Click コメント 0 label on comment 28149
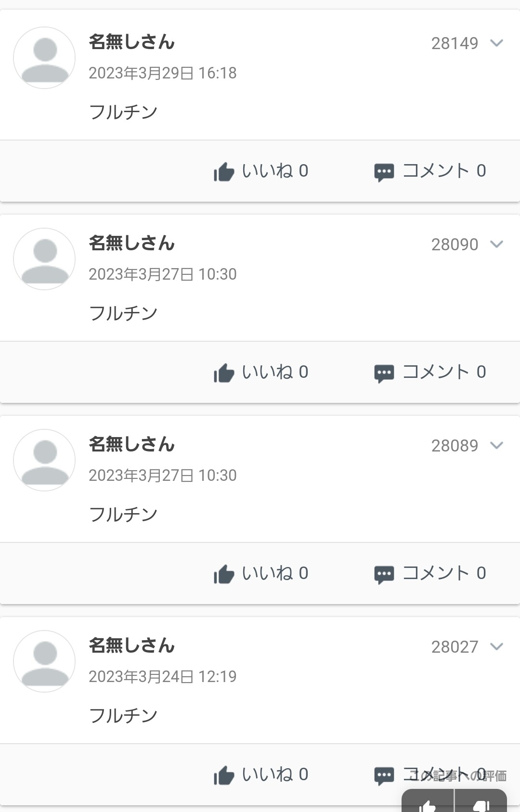The image size is (520, 812). (x=444, y=171)
